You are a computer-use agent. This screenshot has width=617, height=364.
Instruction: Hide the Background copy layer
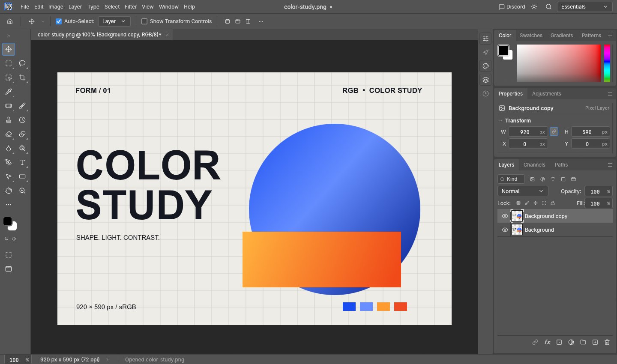tap(505, 216)
